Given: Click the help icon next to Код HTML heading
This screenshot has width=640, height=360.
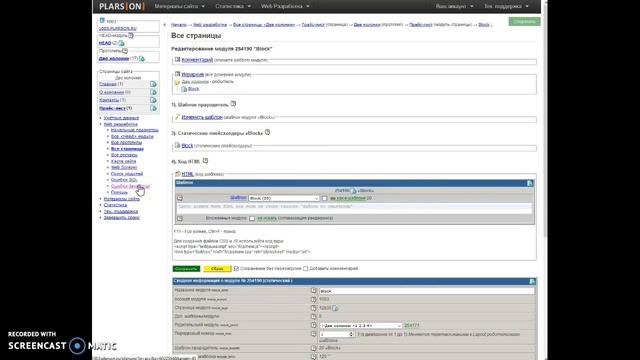Looking at the screenshot, I should [x=205, y=161].
